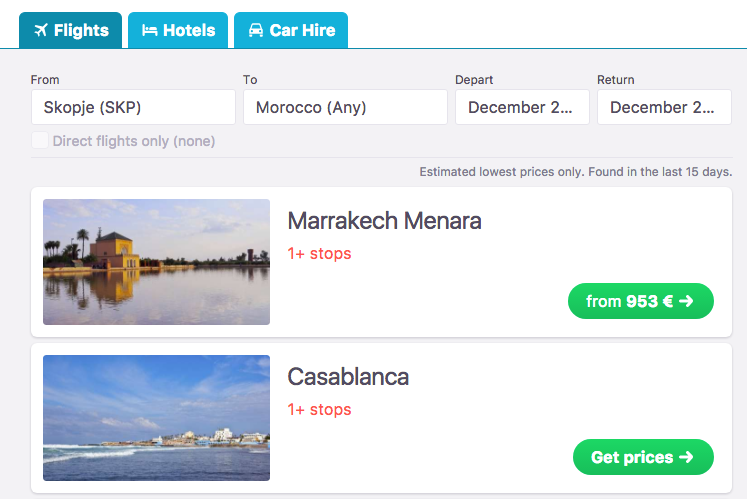Open the Casablanca beach photo thumbnail
The image size is (747, 499).
click(156, 418)
